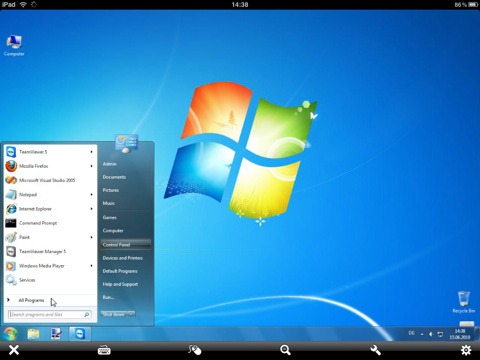Click the user account picture in Start menu
This screenshot has width=480, height=360.
[x=126, y=144]
